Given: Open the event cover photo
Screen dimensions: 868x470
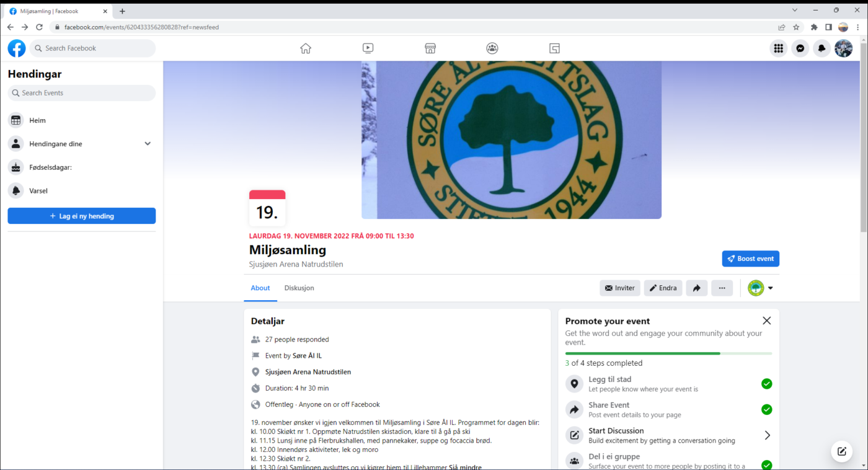Looking at the screenshot, I should (x=511, y=140).
